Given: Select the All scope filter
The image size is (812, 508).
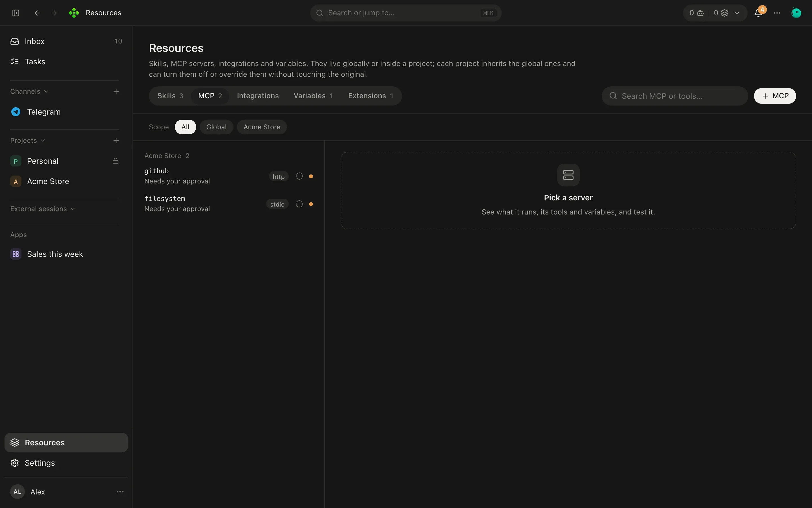Looking at the screenshot, I should coord(185,127).
